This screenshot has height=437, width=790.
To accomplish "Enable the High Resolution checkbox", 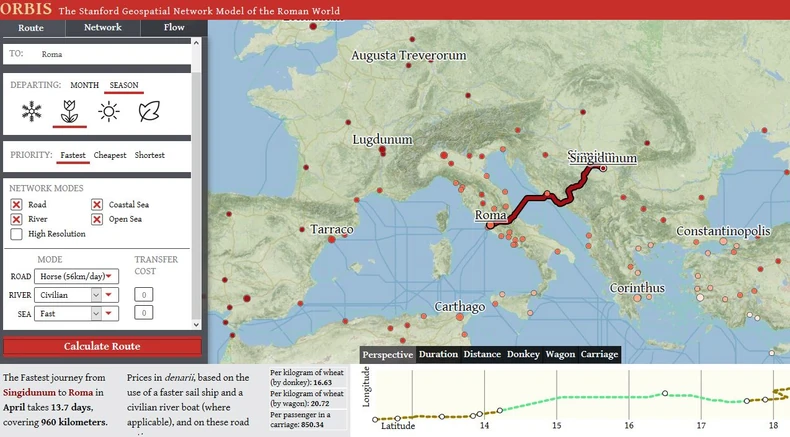I will pyautogui.click(x=16, y=234).
